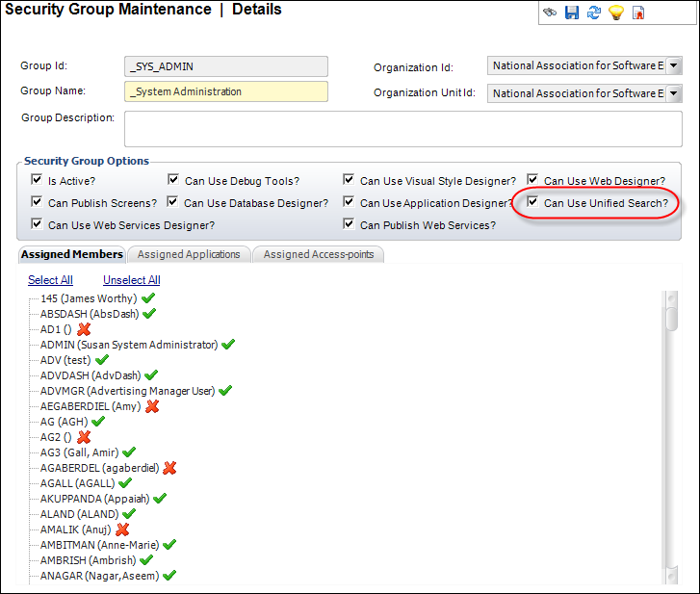Viewport: 700px width, 594px height.
Task: Click red X beside AMALIK (Anuj)
Action: coord(122,529)
